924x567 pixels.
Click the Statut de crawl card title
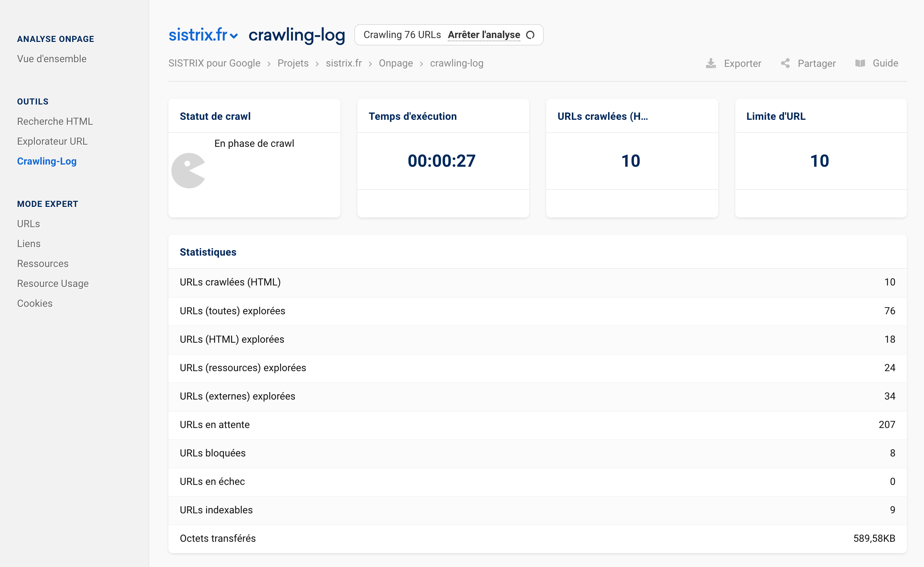215,117
